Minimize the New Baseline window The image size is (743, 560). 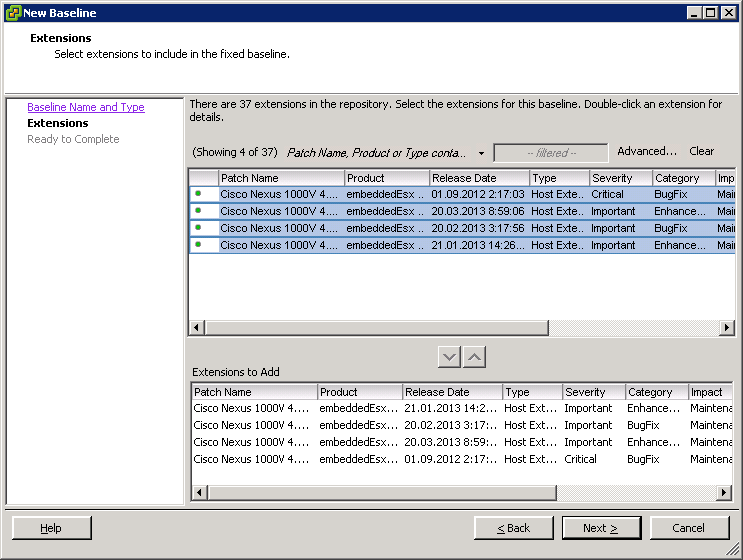(x=694, y=13)
